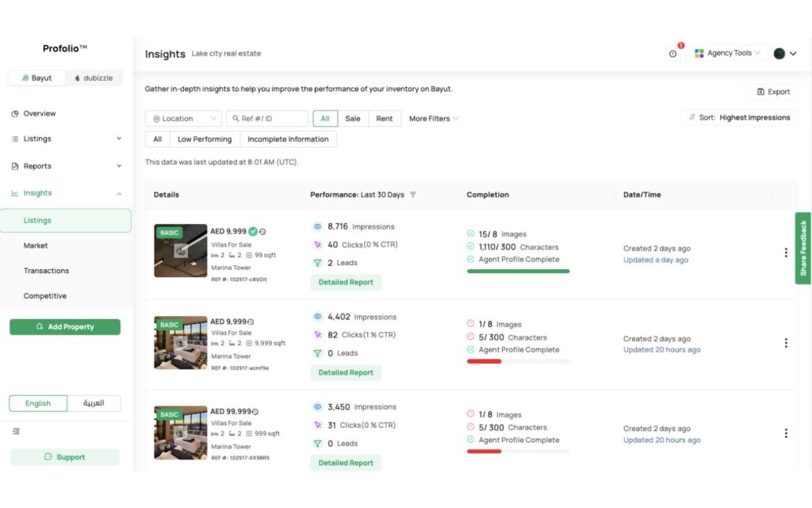Open Transactions insights page
The image size is (812, 508).
point(46,271)
